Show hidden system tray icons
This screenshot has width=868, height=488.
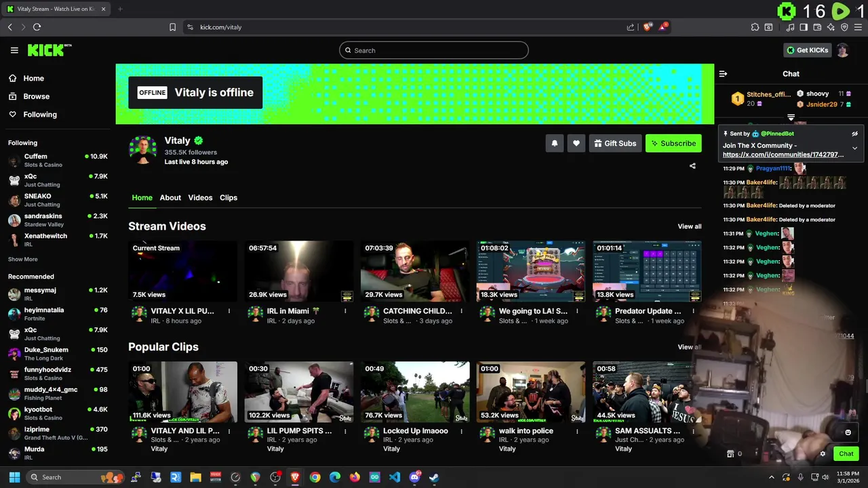point(771,477)
